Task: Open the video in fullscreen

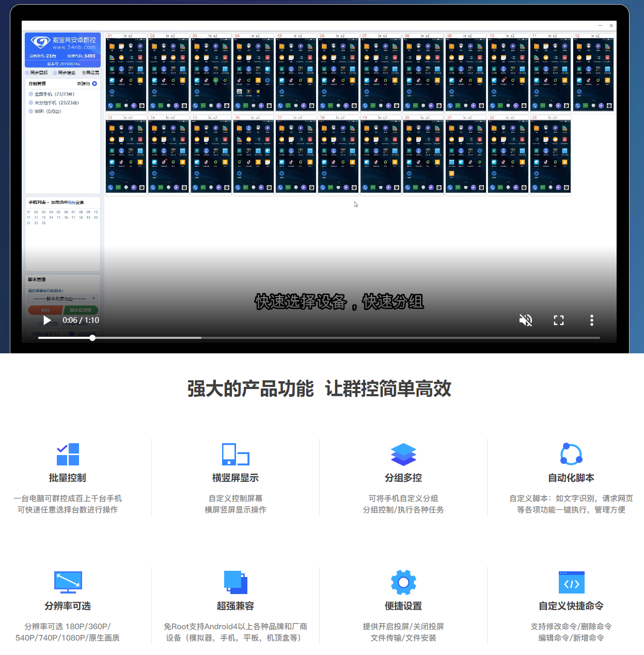Action: (559, 320)
